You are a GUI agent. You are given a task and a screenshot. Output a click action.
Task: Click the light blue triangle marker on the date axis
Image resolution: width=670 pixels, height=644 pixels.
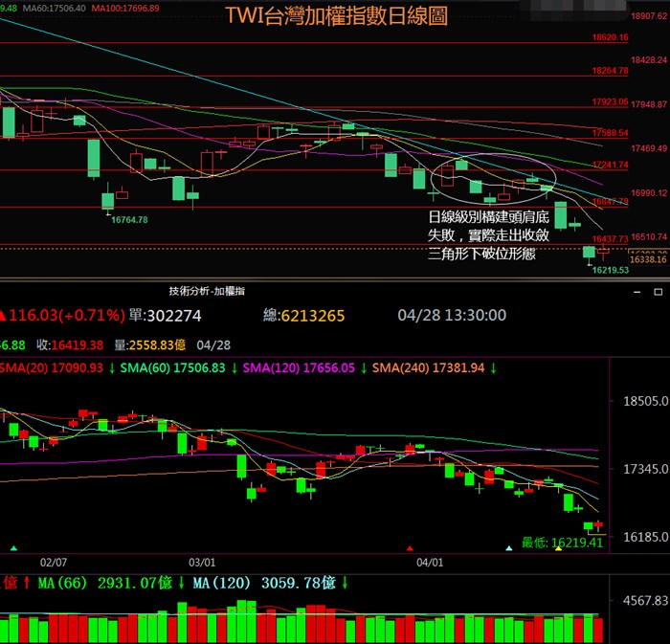click(509, 548)
